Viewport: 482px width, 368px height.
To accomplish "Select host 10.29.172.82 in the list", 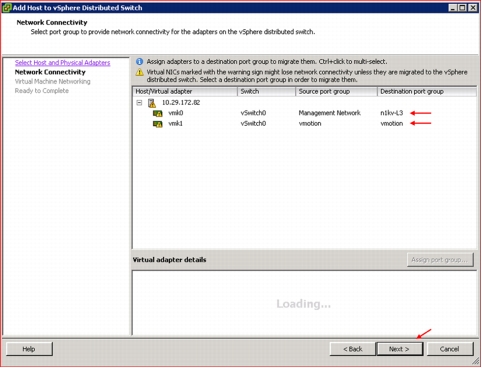I will pyautogui.click(x=181, y=103).
